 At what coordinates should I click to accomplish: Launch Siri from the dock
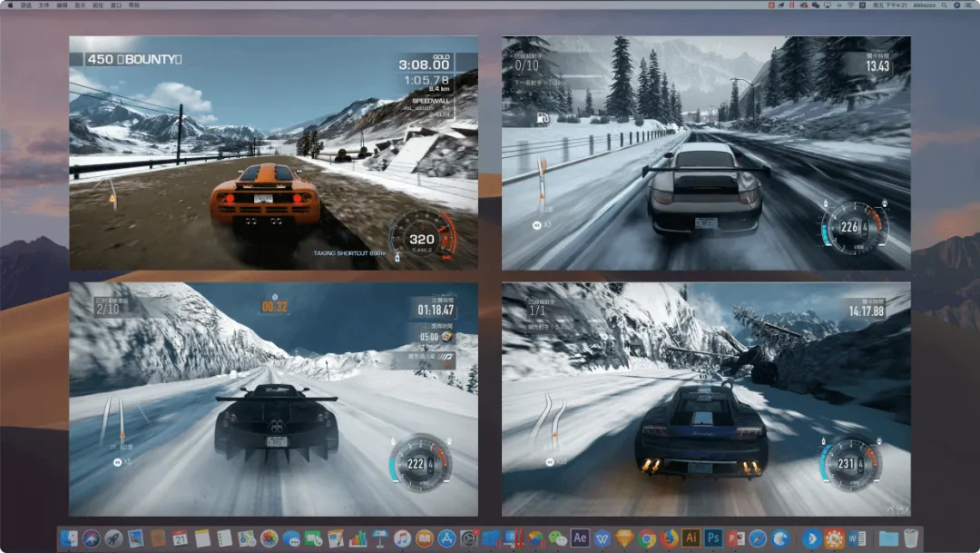(x=92, y=538)
